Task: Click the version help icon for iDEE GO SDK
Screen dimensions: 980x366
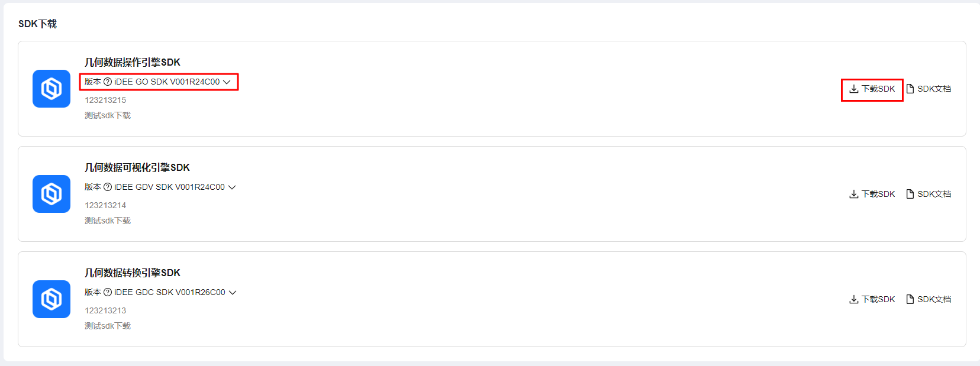Action: tap(108, 82)
